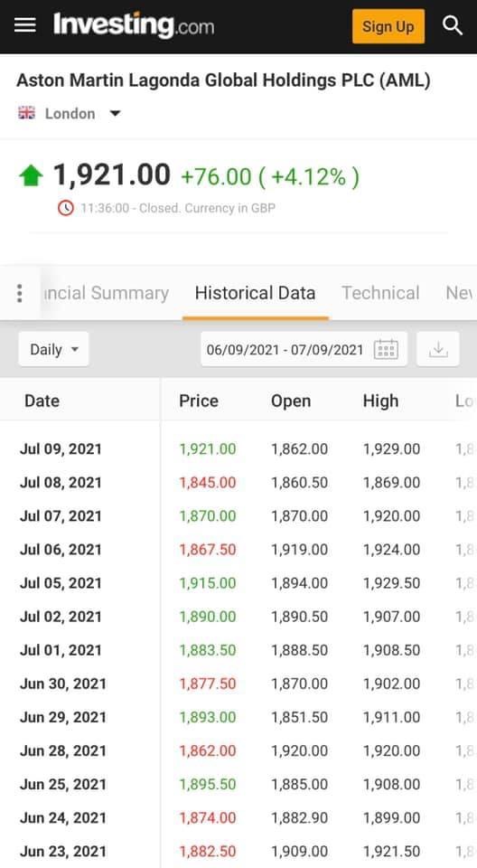Click the Sign Up button
The height and width of the screenshot is (868, 477).
point(388,26)
